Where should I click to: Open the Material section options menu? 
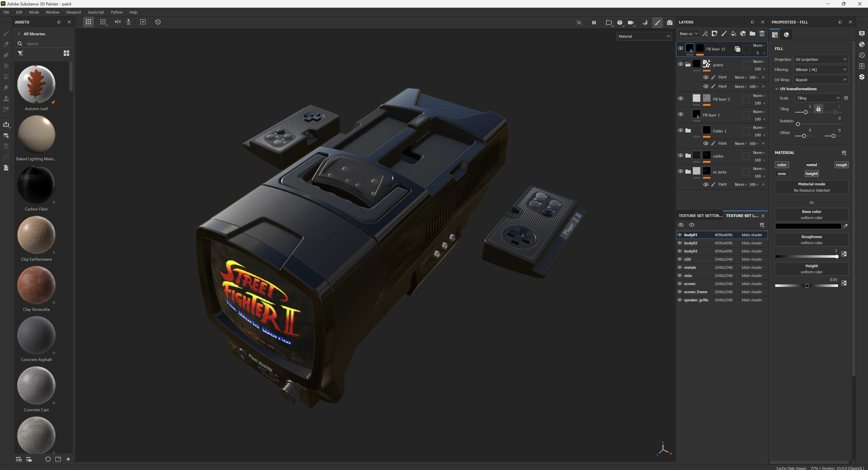pyautogui.click(x=844, y=153)
